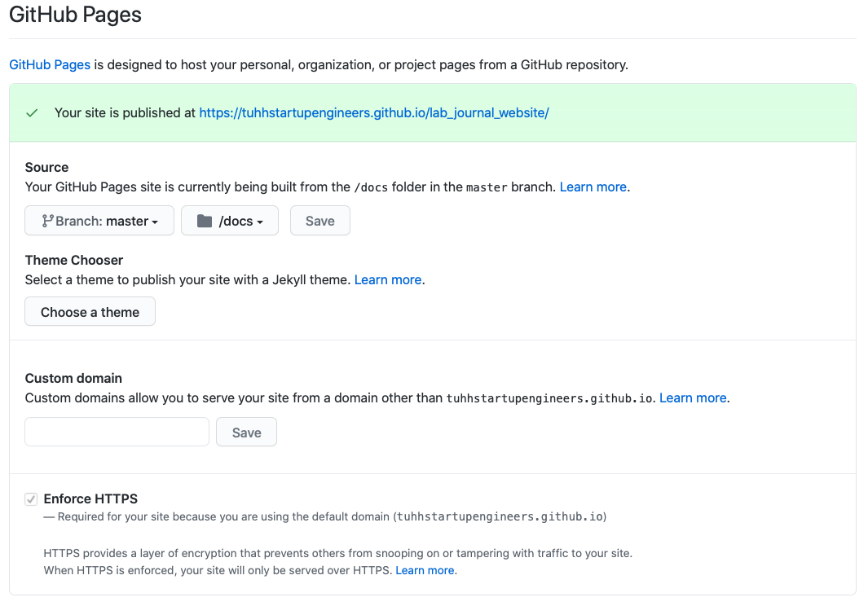Open the published site URL link

(x=374, y=113)
